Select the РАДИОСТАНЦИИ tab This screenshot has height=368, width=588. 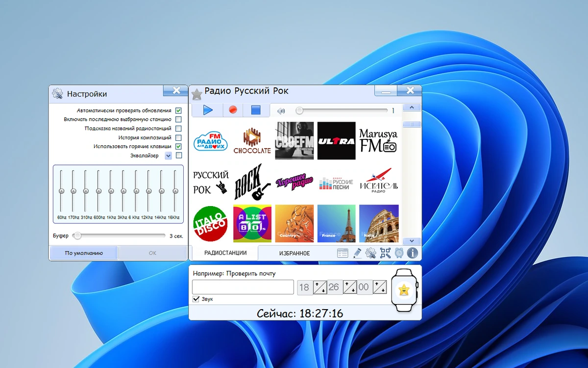[225, 253]
